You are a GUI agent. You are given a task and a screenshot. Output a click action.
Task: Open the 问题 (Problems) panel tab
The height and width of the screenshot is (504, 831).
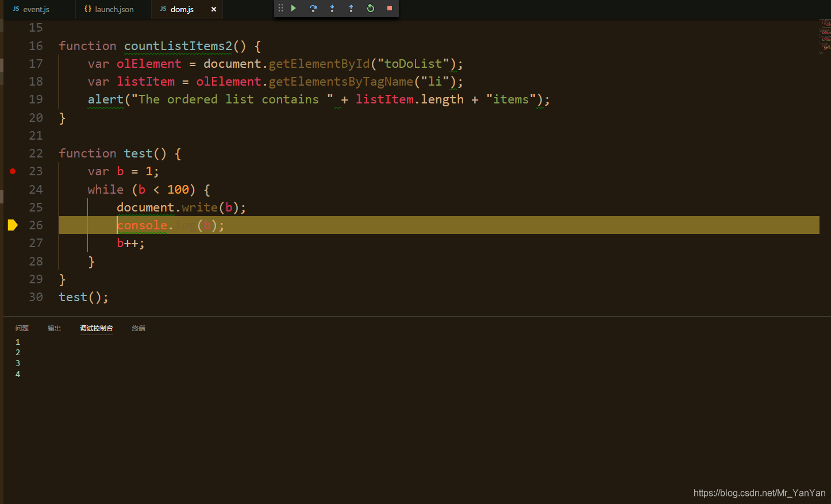pyautogui.click(x=22, y=328)
